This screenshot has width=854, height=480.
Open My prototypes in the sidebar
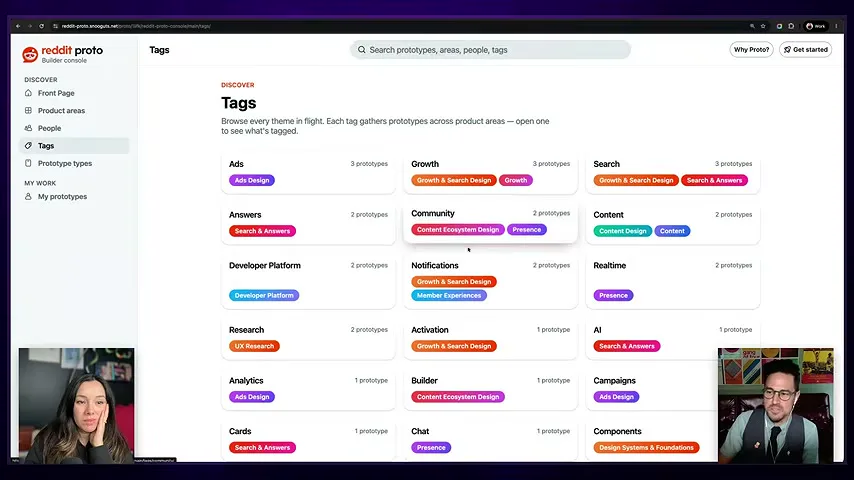point(75,197)
